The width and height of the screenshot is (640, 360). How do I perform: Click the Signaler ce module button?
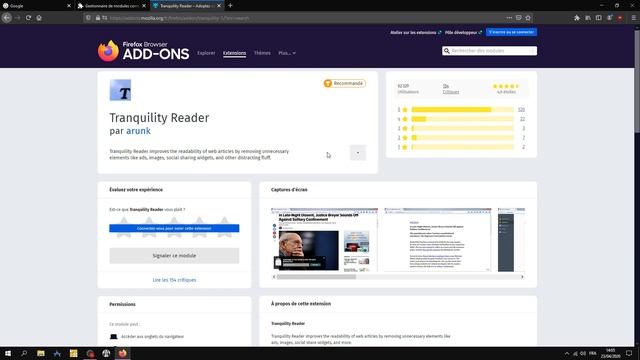174,256
